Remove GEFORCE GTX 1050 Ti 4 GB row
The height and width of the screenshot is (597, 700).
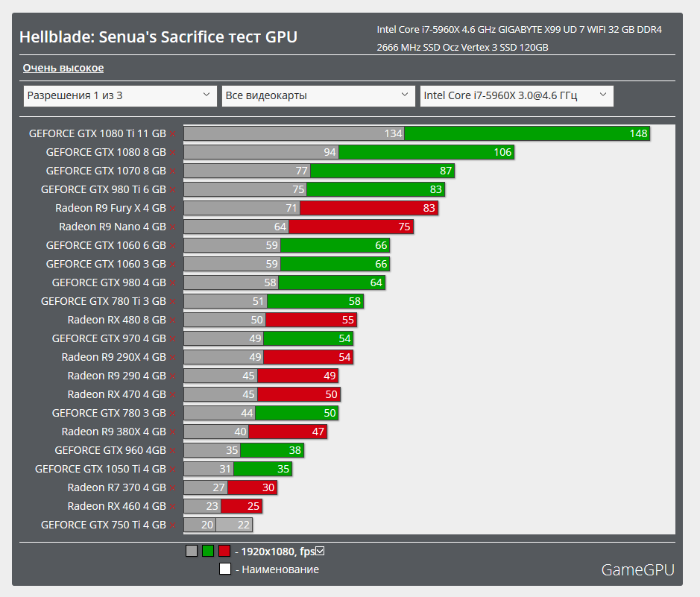[x=173, y=470]
